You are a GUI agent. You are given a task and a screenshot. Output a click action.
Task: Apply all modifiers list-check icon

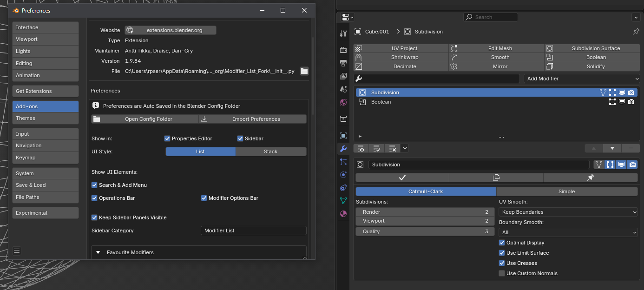[x=377, y=148]
